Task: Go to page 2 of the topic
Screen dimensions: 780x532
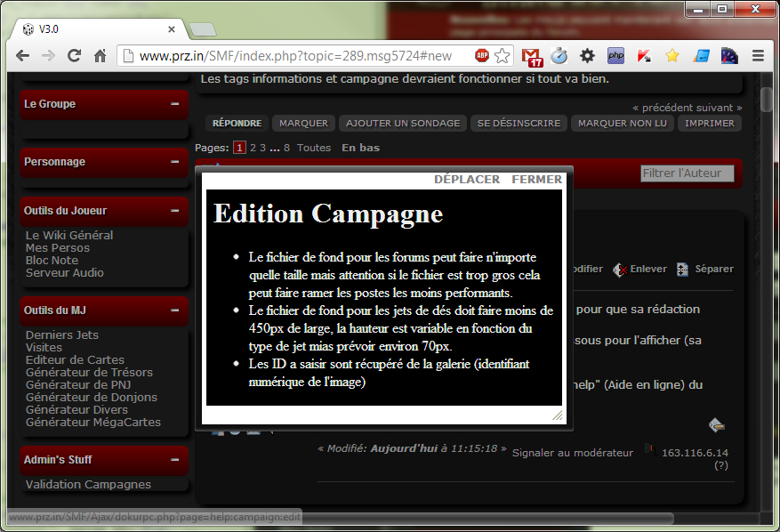Action: [x=253, y=148]
